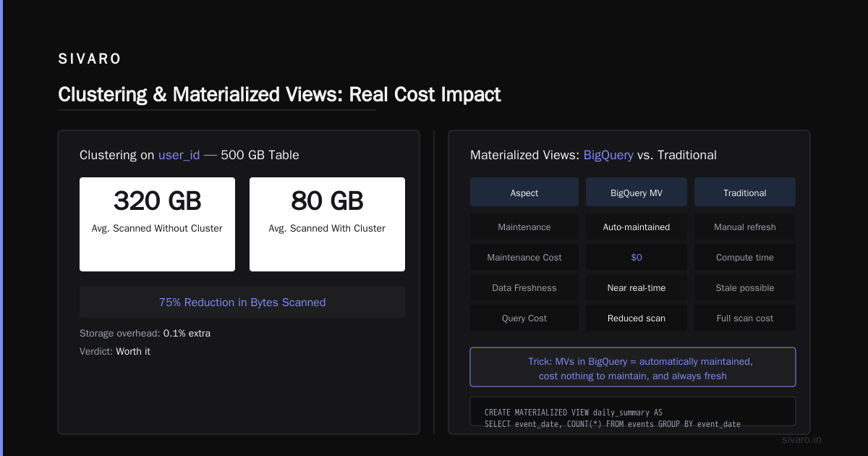
Task: Click the "Traditional" column header
Action: [x=745, y=193]
